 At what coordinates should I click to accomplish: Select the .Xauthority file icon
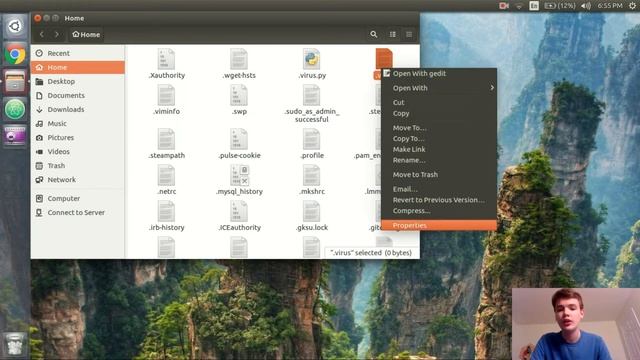pyautogui.click(x=166, y=59)
